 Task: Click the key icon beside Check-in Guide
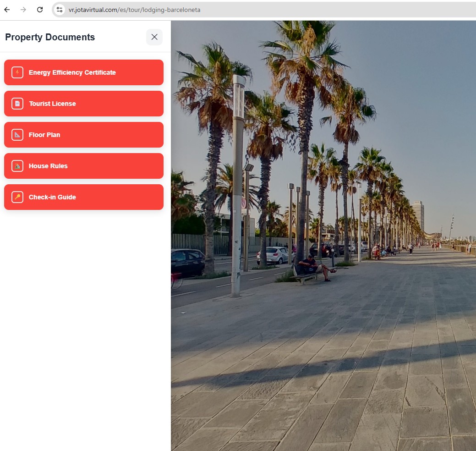[17, 197]
